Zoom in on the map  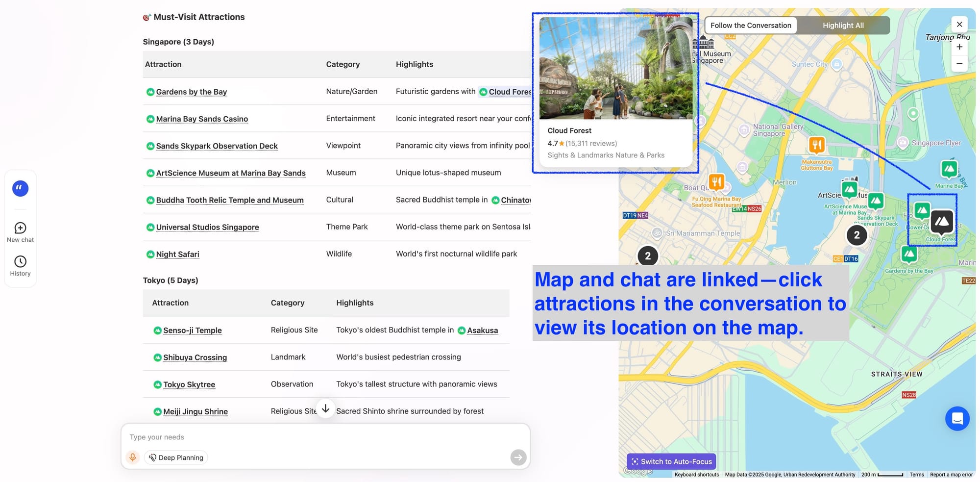(959, 47)
